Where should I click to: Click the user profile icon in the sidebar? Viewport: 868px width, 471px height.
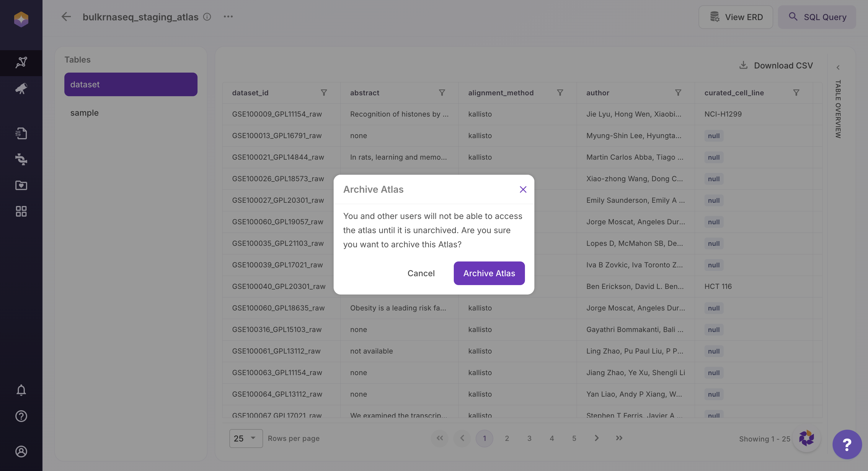click(x=21, y=451)
